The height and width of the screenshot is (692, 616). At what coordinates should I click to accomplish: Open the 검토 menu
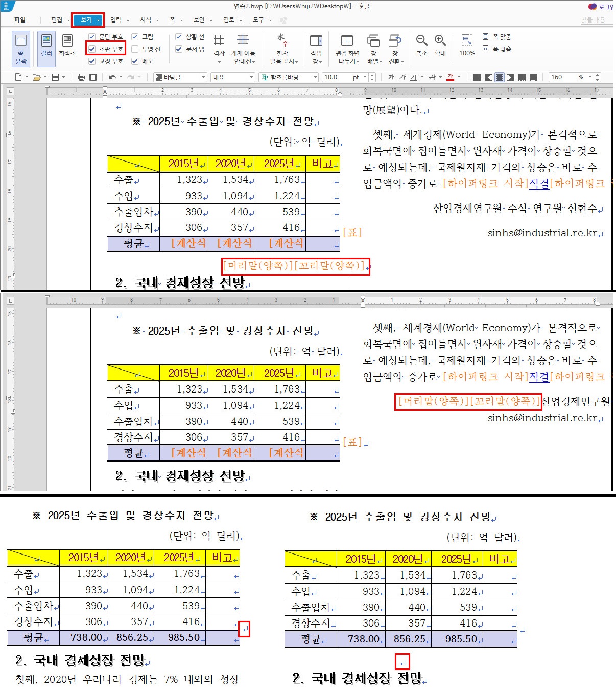(229, 20)
